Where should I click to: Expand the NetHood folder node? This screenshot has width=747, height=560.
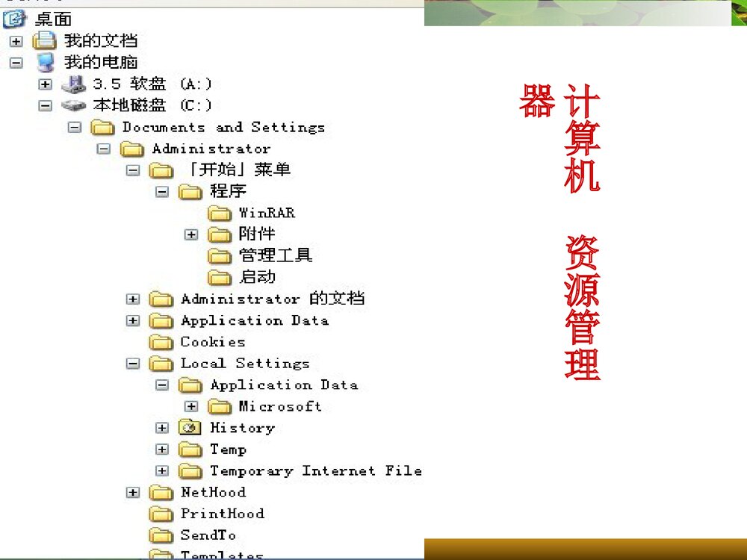[133, 493]
